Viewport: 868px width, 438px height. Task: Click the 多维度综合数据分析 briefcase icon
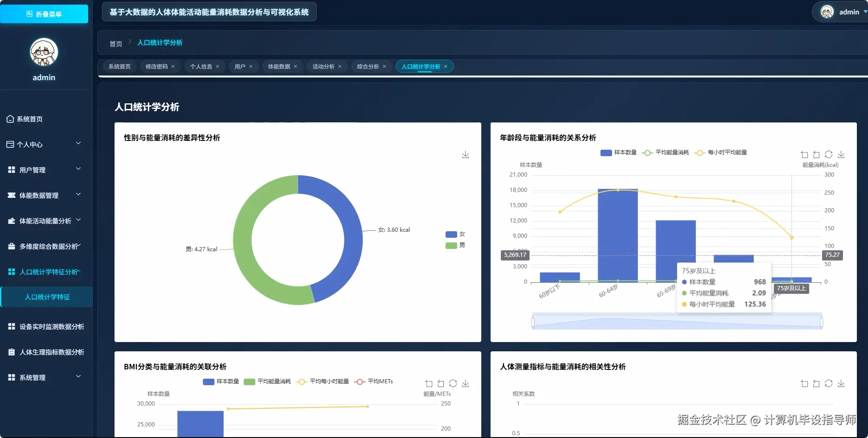[x=12, y=247]
